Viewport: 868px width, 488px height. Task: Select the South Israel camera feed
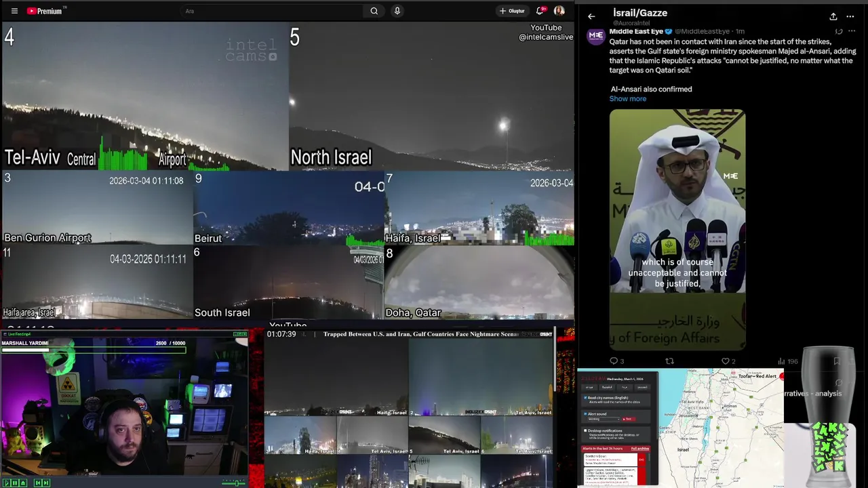289,282
